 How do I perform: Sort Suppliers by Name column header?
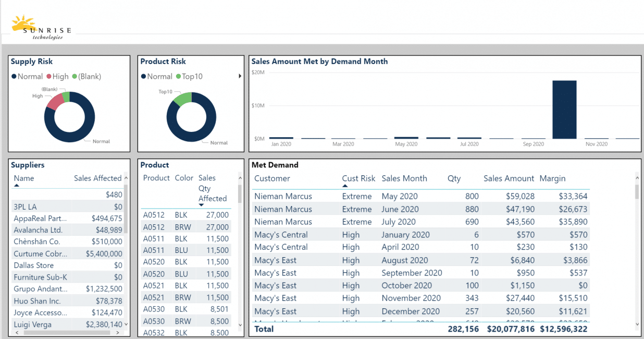point(24,178)
